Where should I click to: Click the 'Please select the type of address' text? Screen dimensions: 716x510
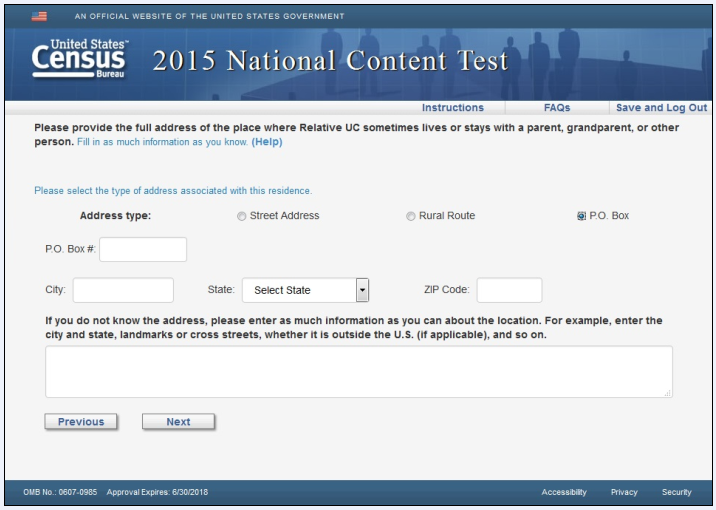pyautogui.click(x=173, y=191)
